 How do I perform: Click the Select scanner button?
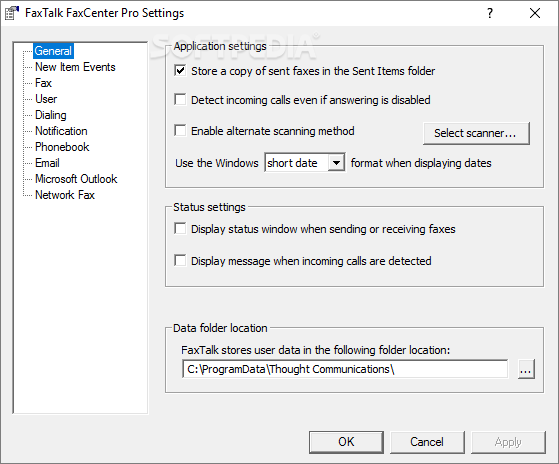point(476,133)
